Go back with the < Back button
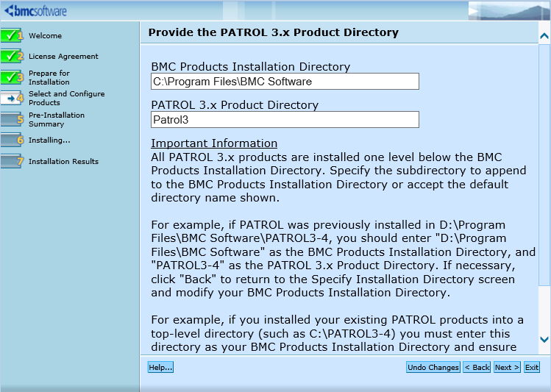 [x=477, y=368]
